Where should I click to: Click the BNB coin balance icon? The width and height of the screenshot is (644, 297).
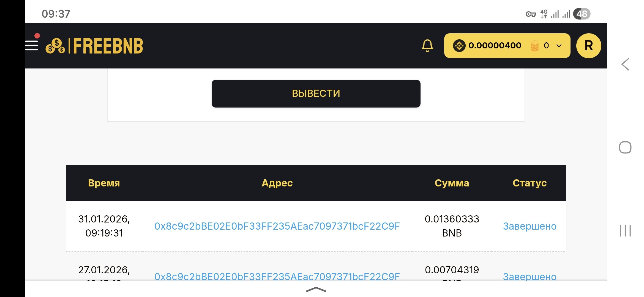point(459,46)
